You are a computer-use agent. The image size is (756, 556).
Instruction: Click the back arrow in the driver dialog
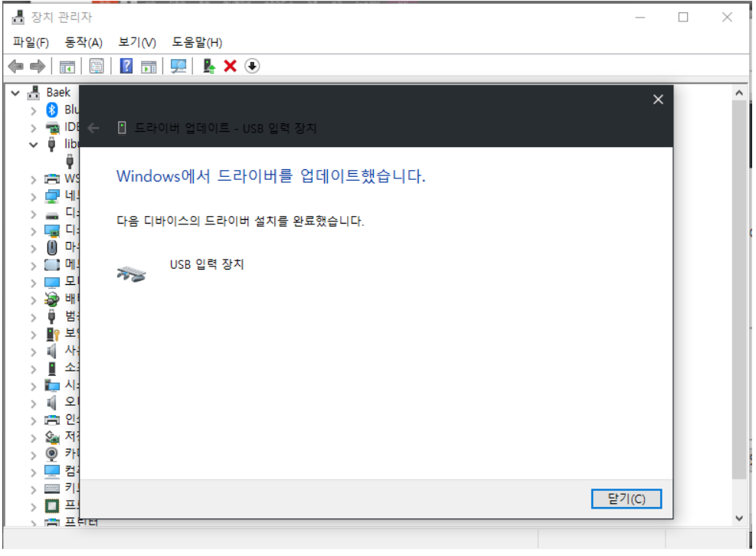click(x=93, y=128)
